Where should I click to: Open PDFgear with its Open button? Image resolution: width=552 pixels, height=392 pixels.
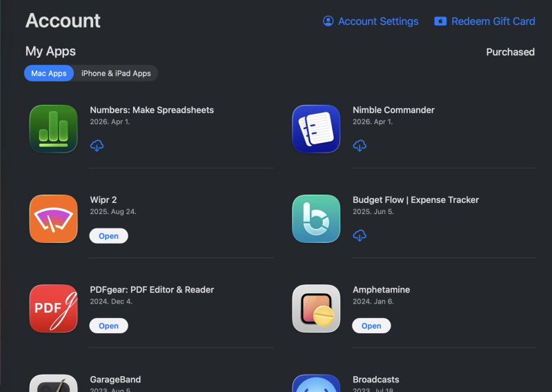(108, 326)
